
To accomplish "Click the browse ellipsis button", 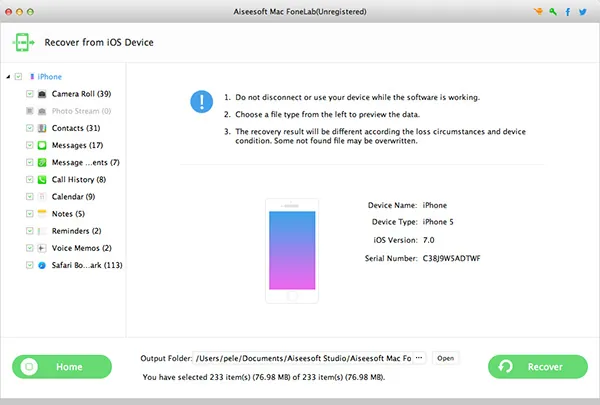I will click(419, 358).
